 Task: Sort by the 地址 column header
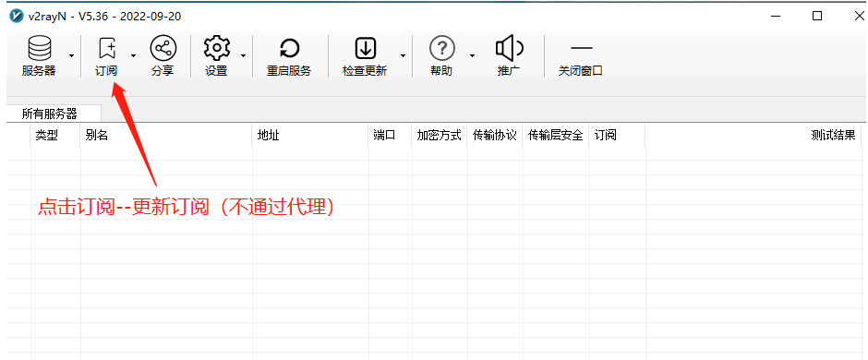point(310,136)
